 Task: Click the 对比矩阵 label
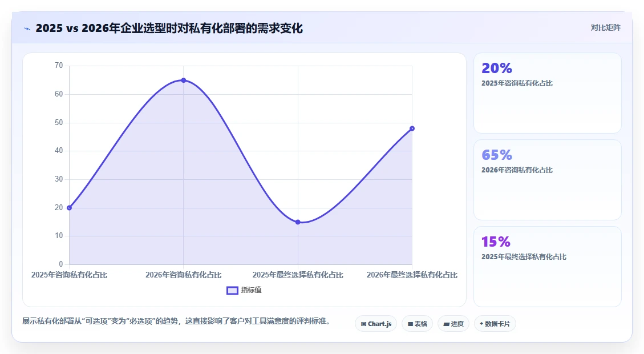click(605, 27)
